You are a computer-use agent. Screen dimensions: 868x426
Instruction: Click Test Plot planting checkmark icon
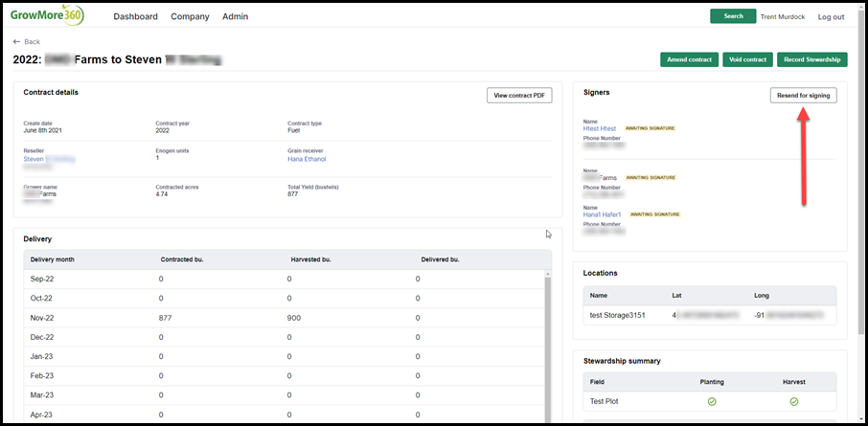712,402
